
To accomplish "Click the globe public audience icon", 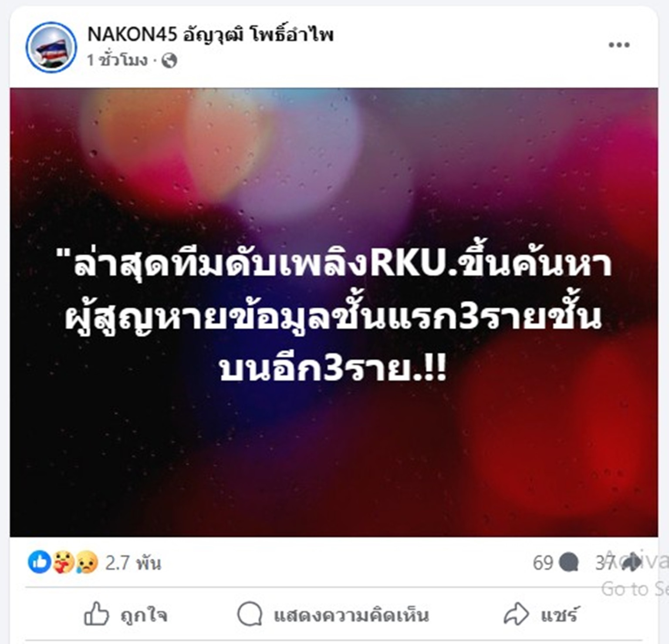I will 169,60.
